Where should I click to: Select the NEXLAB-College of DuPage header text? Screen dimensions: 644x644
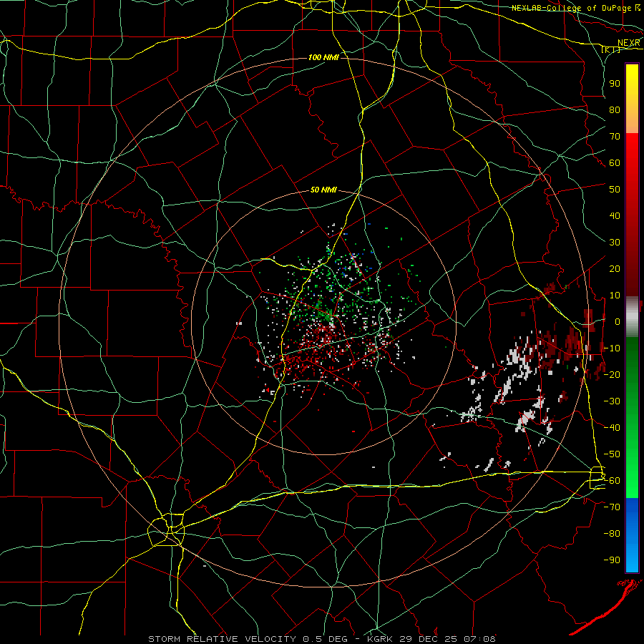point(571,8)
